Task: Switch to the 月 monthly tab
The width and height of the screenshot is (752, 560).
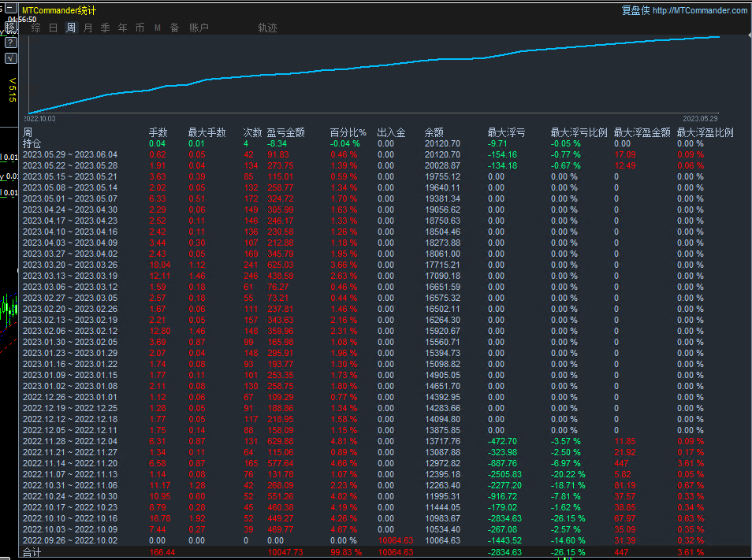Action: (87, 28)
